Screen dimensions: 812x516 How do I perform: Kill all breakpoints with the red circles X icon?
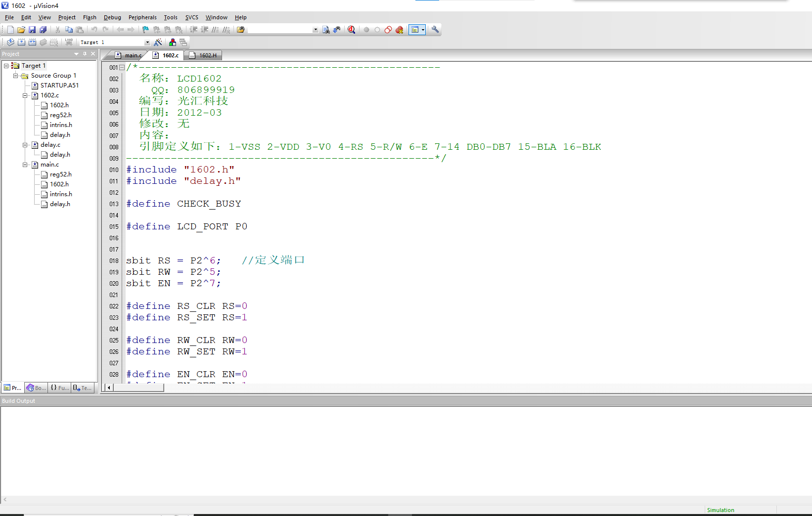tap(399, 30)
